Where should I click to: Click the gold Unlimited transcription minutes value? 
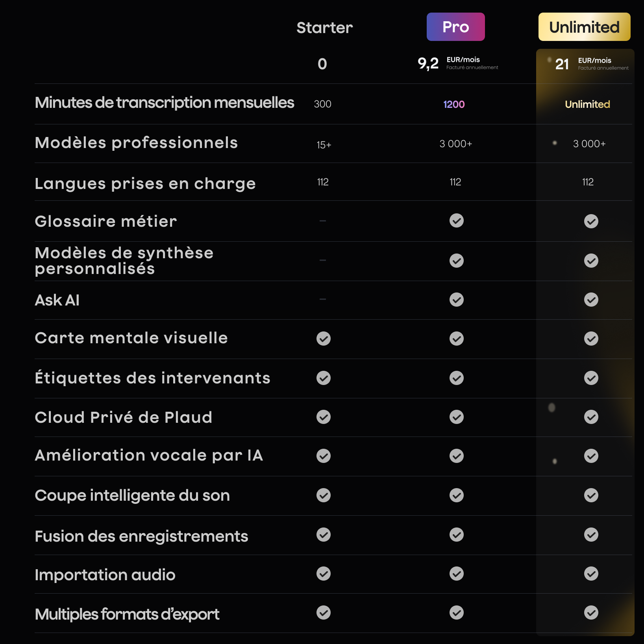587,104
